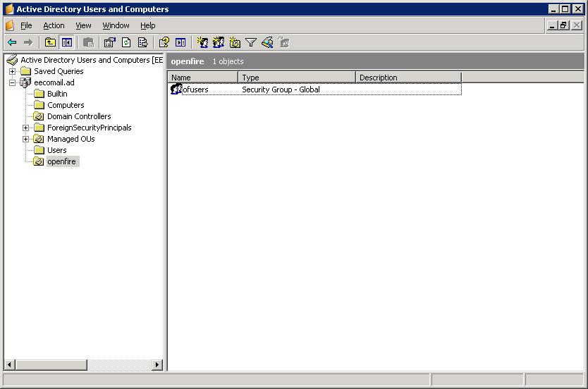
Task: Open Filter Options funnel icon
Action: [251, 42]
